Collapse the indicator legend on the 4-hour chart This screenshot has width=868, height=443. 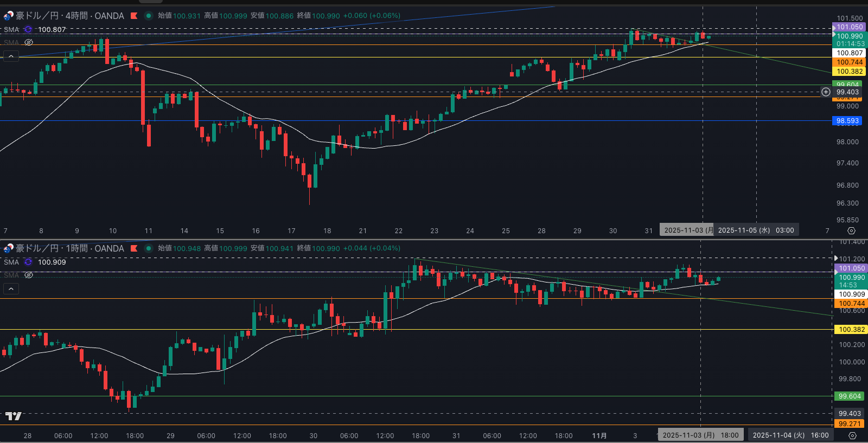tap(11, 56)
